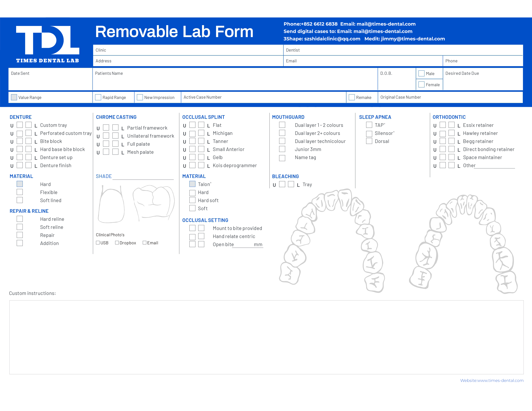Check the Male checkbox

tap(421, 73)
